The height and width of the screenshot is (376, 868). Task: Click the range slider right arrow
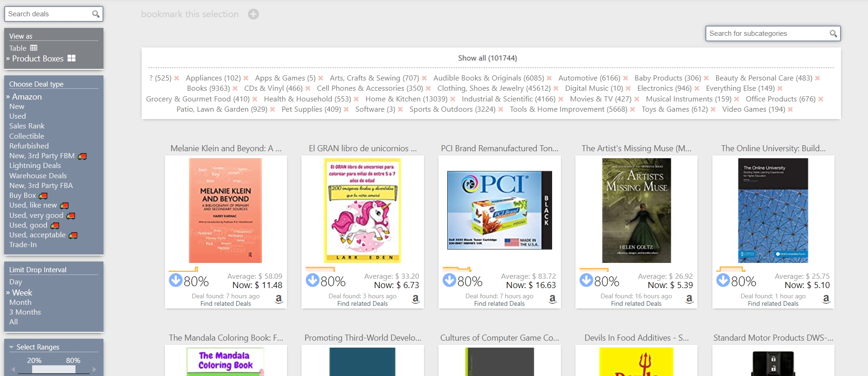pyautogui.click(x=94, y=369)
